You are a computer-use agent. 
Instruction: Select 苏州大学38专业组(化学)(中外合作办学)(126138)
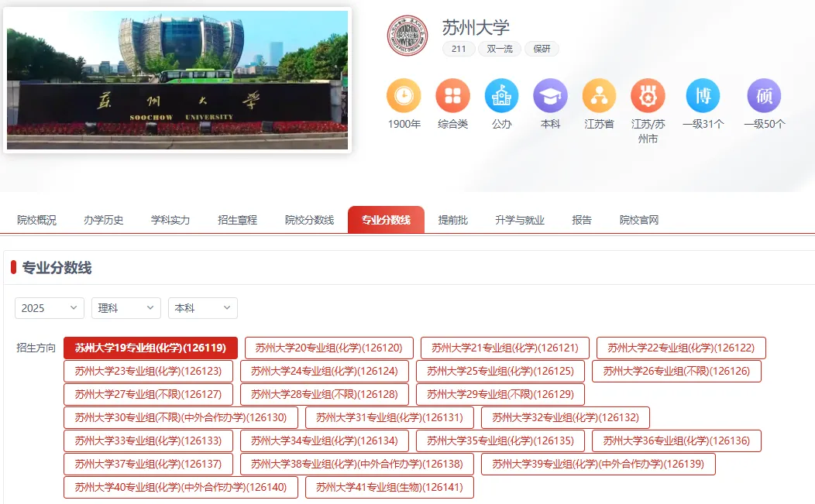[x=357, y=464]
